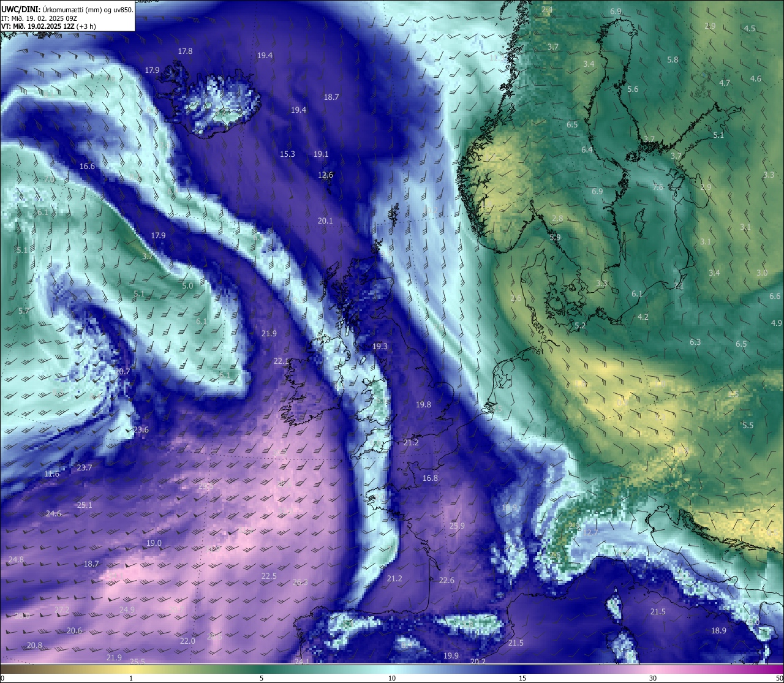784x683 pixels.
Task: Click the '50' label at the scale end
Action: 779,678
